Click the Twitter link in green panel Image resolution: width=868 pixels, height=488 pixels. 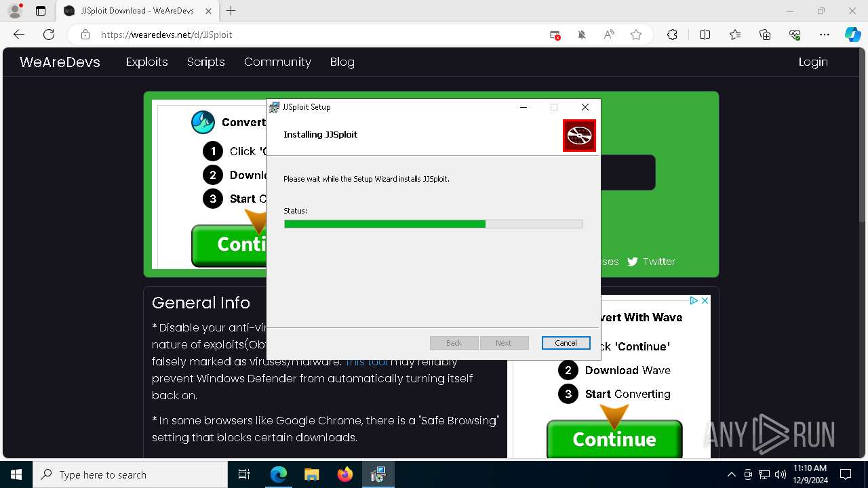[x=651, y=262]
